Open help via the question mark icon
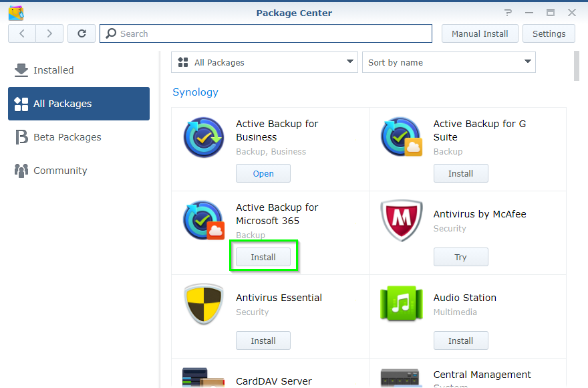The width and height of the screenshot is (588, 388). (x=508, y=13)
